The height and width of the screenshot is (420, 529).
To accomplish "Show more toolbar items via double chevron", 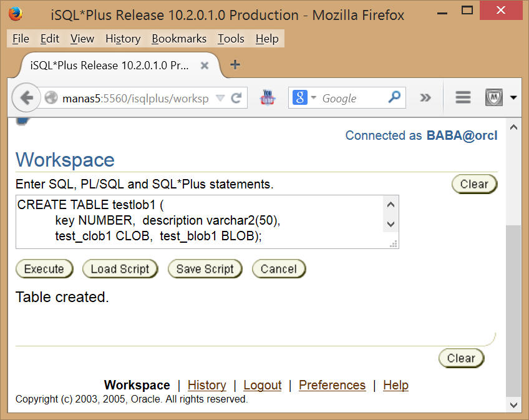I will pyautogui.click(x=425, y=98).
